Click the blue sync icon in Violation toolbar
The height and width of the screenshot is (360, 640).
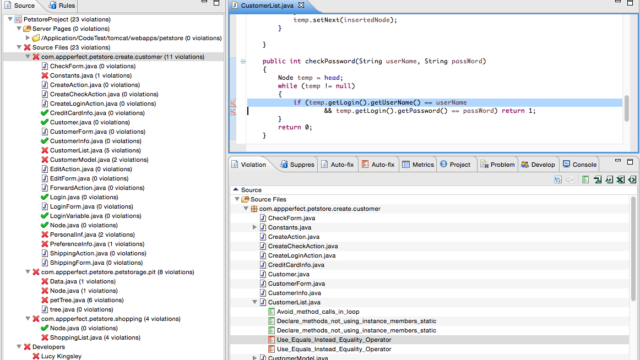558,180
